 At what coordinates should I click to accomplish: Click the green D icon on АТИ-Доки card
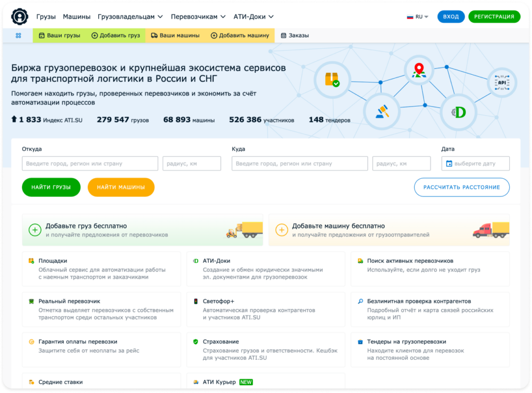click(196, 261)
